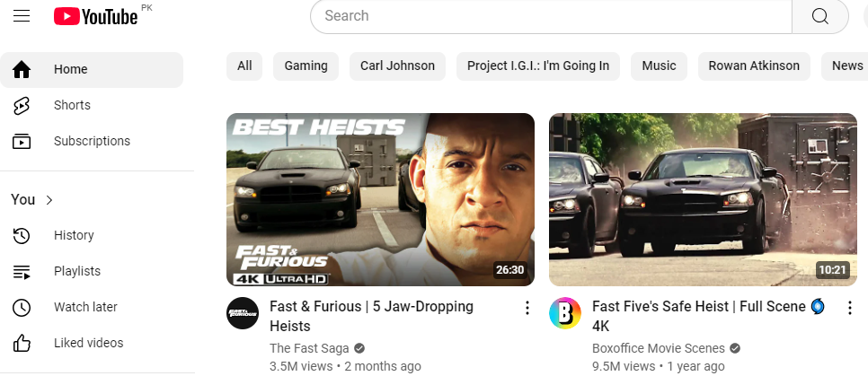The width and height of the screenshot is (868, 376).
Task: Click the YouTube logo
Action: 95,16
